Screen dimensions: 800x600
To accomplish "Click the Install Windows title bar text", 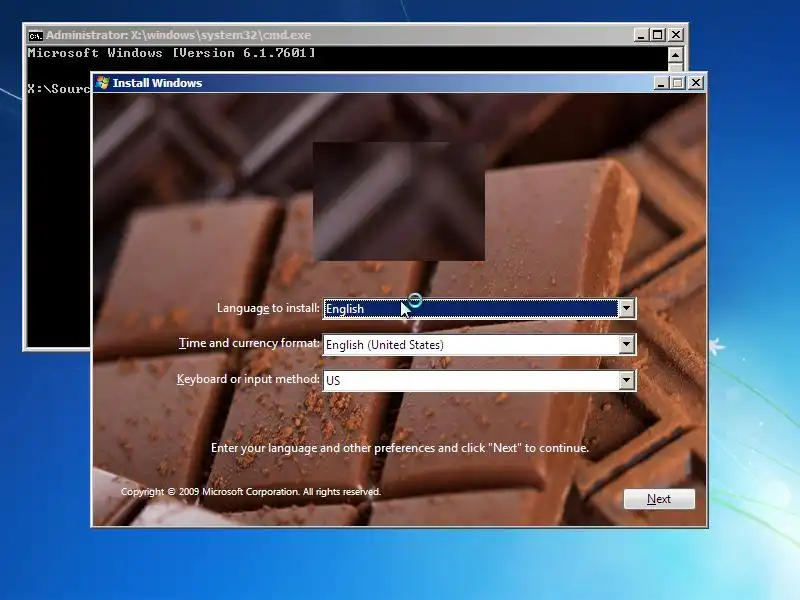I will (x=157, y=83).
